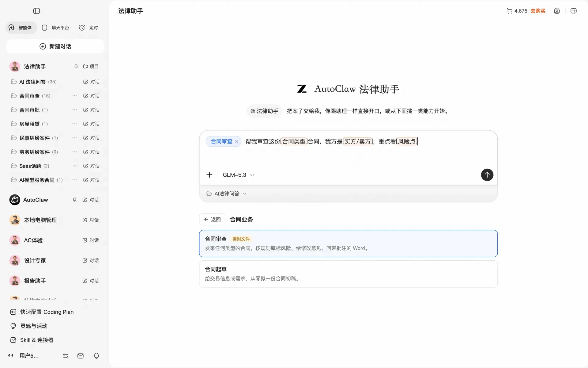The width and height of the screenshot is (588, 368).
Task: Click the window layout icon at top right
Action: pos(574,11)
